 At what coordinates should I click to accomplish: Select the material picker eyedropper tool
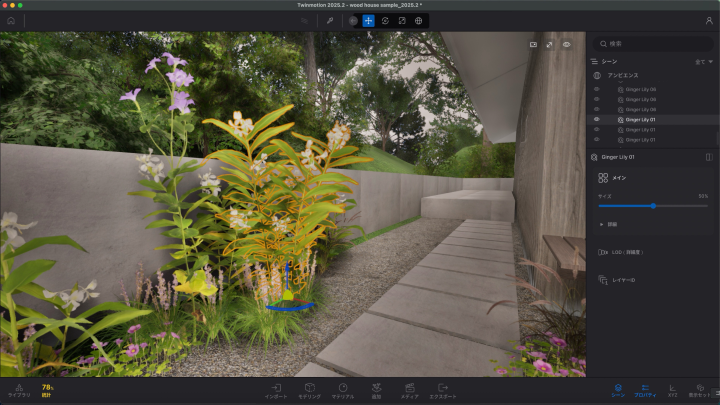point(330,21)
